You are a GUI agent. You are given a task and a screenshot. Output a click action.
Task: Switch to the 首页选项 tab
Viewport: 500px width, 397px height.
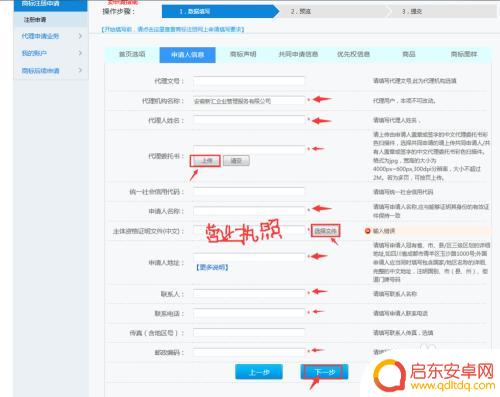[132, 54]
